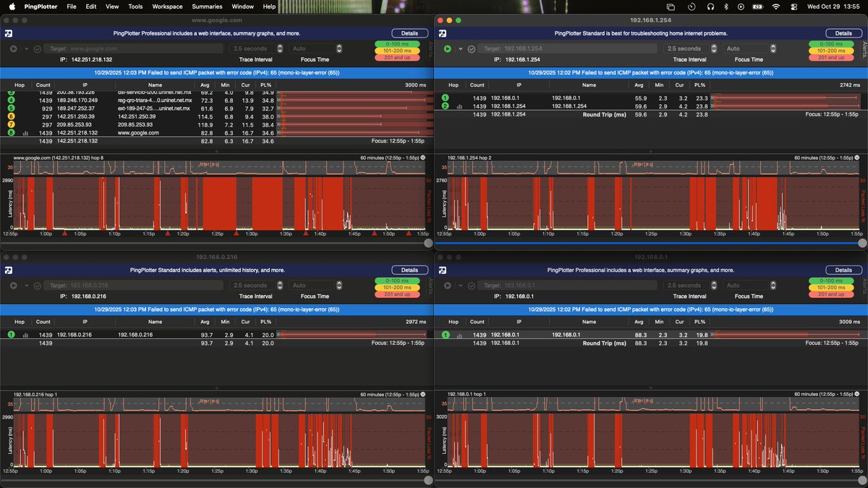Click the PingPlotter logo in the 192.168.0.1 banner
Screen dimensions: 868x488
pyautogui.click(x=441, y=270)
